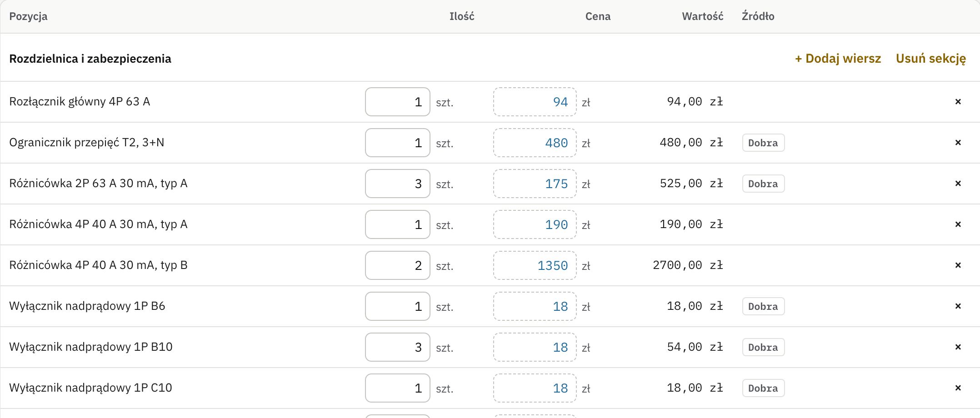Click item name 'Różnicówka 4P 40 A 30 mA, typ B'
Image resolution: width=980 pixels, height=418 pixels.
98,265
